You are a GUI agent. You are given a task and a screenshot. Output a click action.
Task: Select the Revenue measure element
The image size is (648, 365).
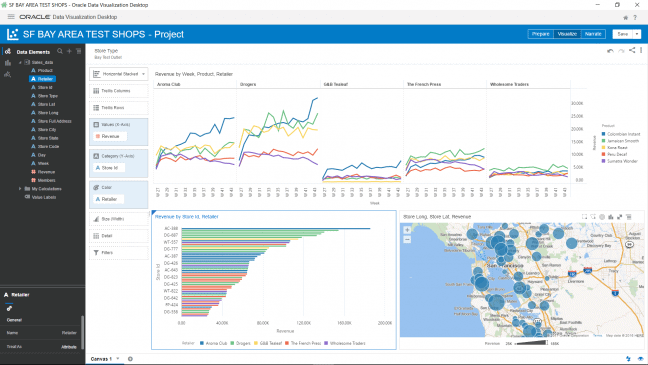pos(46,172)
